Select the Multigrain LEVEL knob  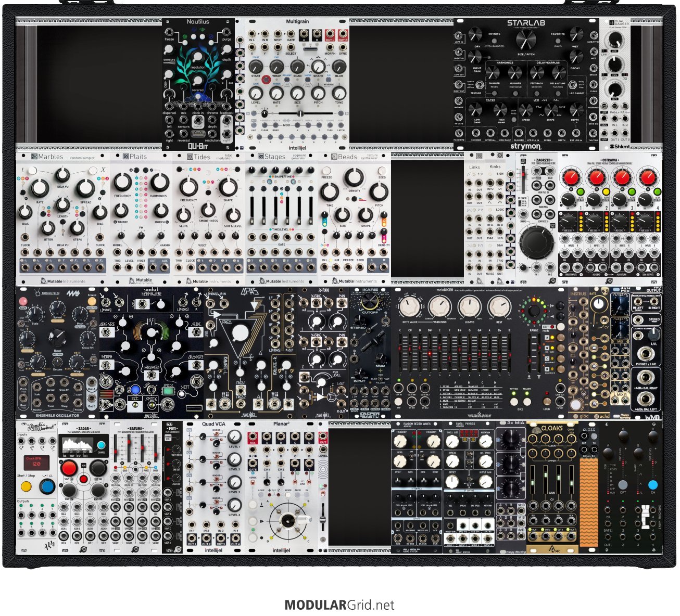click(x=256, y=93)
